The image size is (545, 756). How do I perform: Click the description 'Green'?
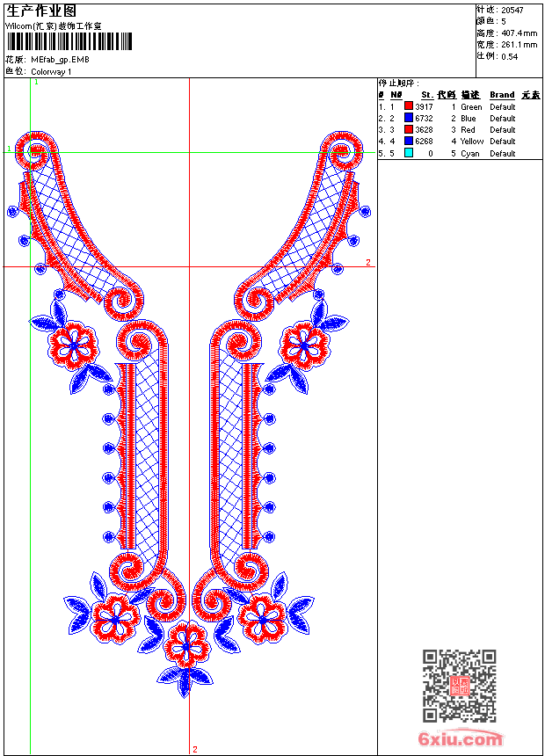[x=471, y=107]
